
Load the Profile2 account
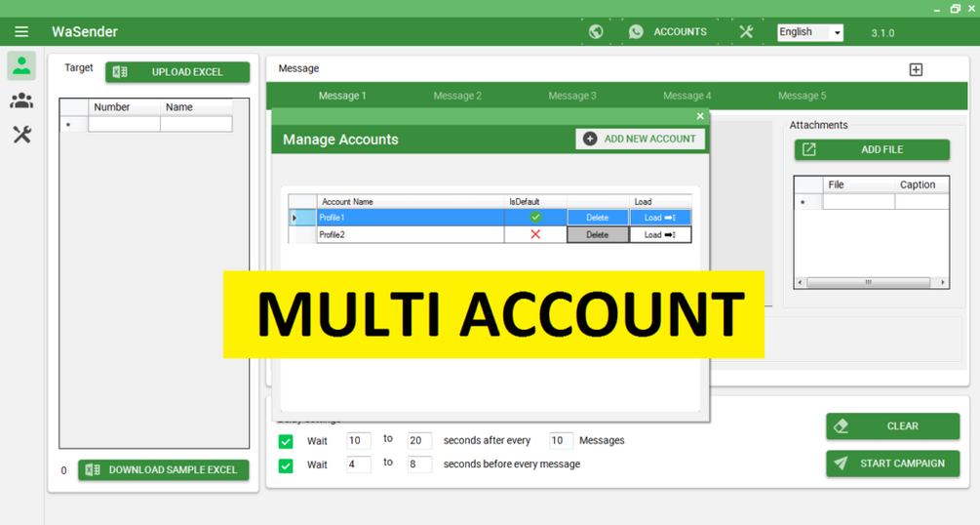[660, 234]
